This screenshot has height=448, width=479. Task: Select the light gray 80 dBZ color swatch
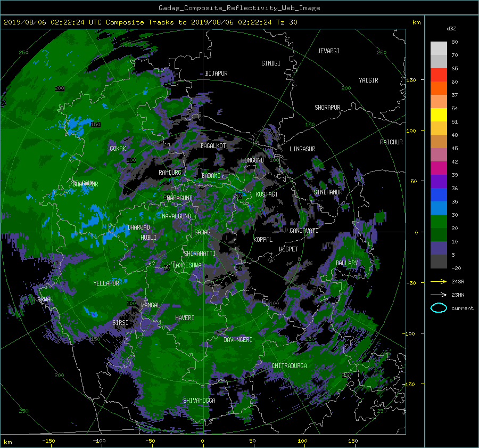(439, 48)
